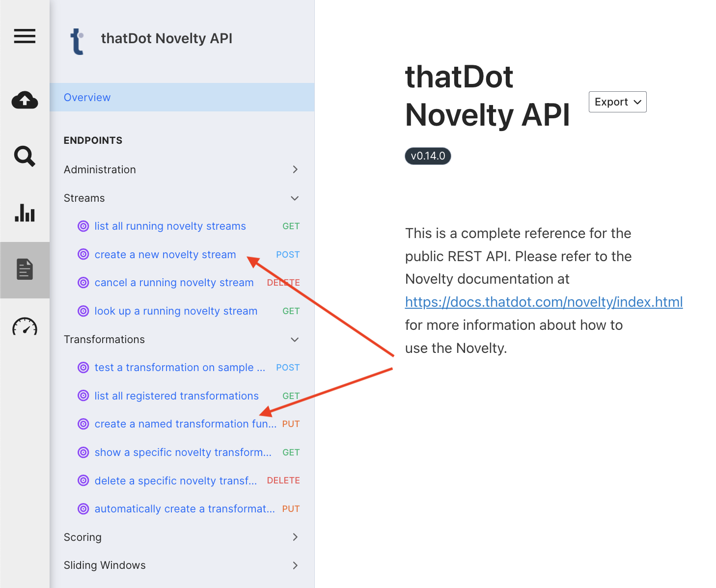Expand the Scoring endpoints section
Viewport: 716px width, 588px height.
pyautogui.click(x=295, y=537)
